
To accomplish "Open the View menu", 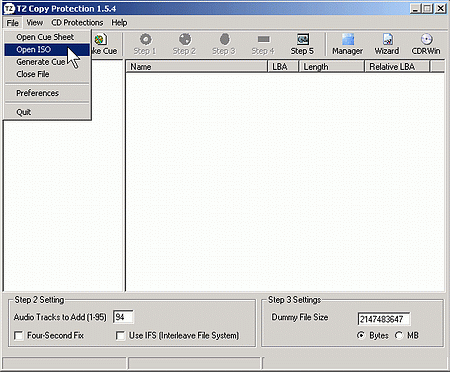I will (35, 23).
